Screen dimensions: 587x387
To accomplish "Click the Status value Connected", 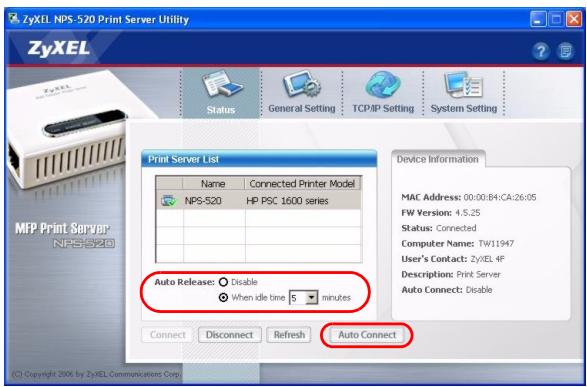I will coord(456,228).
